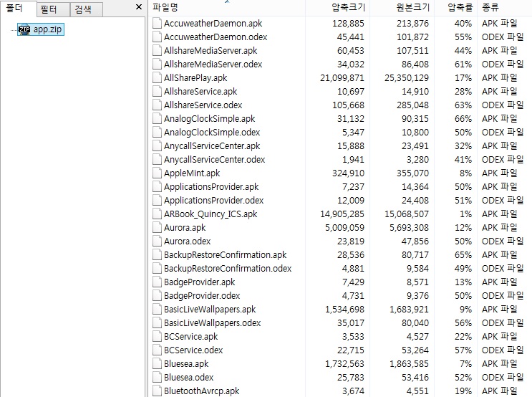Click the file icon next to AllSharePlay.apk
The height and width of the screenshot is (397, 532).
(x=158, y=78)
